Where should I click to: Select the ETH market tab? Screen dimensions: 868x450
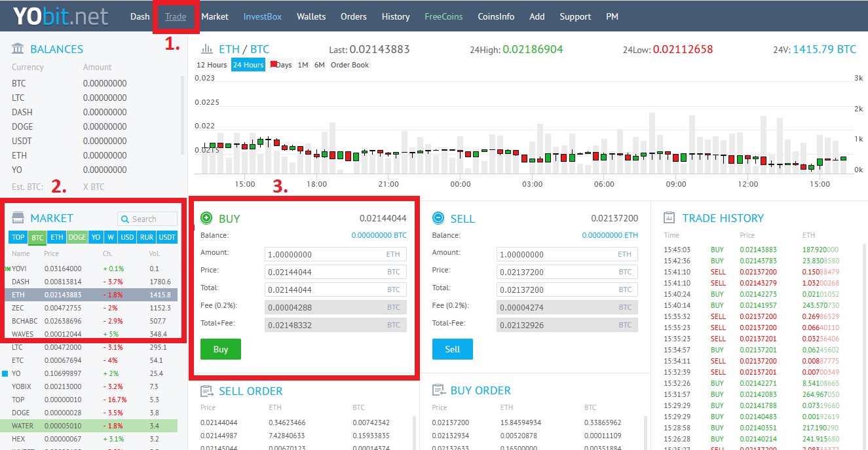(57, 237)
